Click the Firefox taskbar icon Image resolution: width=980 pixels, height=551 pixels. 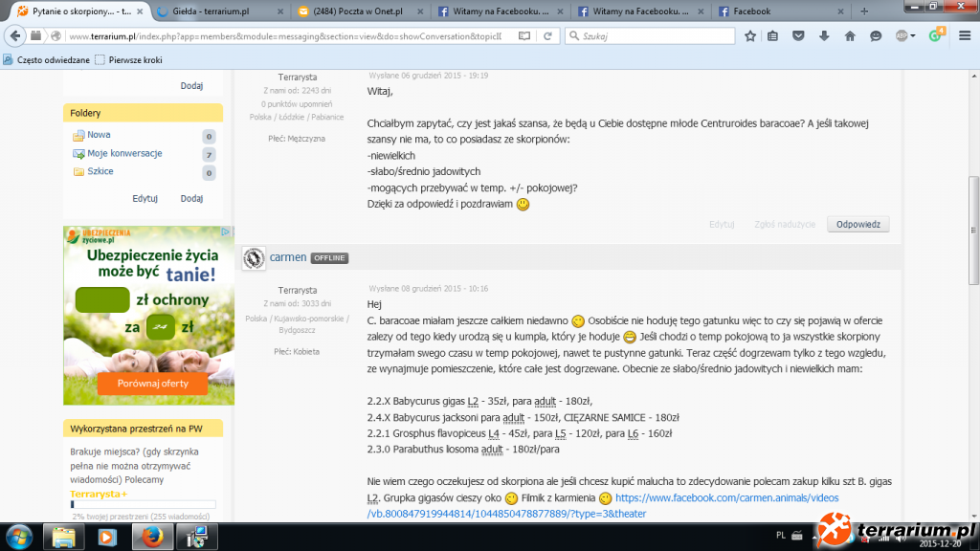[x=152, y=537]
